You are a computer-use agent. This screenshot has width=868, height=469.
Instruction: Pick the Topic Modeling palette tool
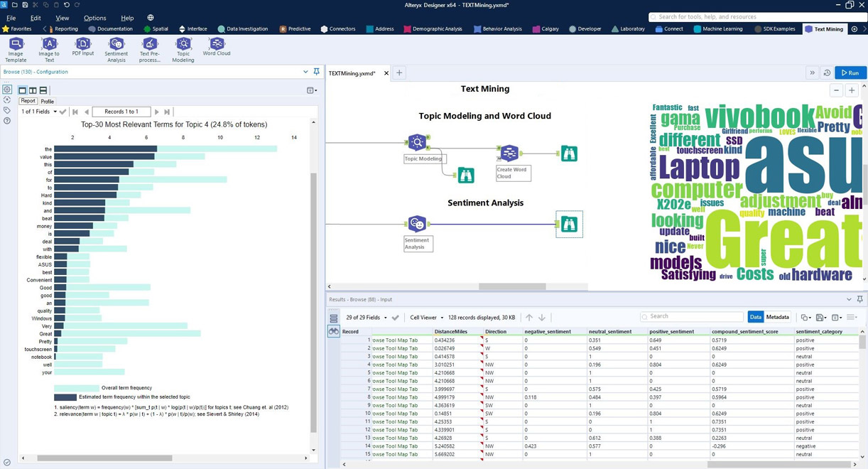tap(183, 50)
